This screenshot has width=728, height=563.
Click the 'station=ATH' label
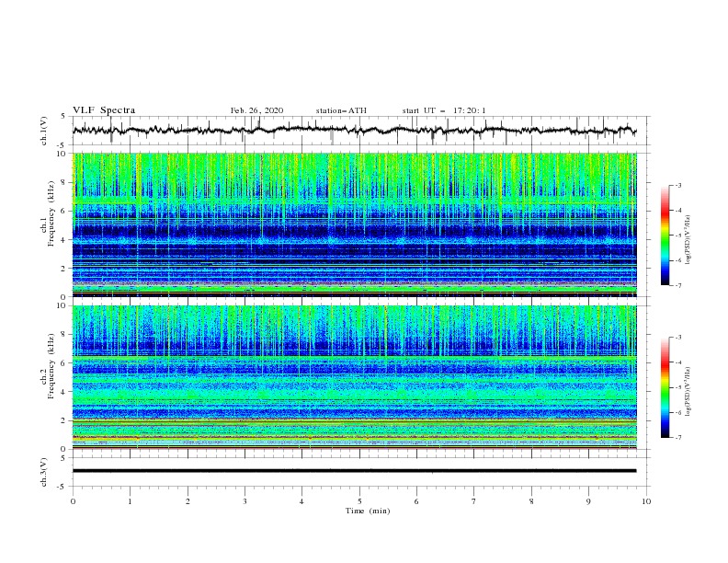pyautogui.click(x=341, y=110)
